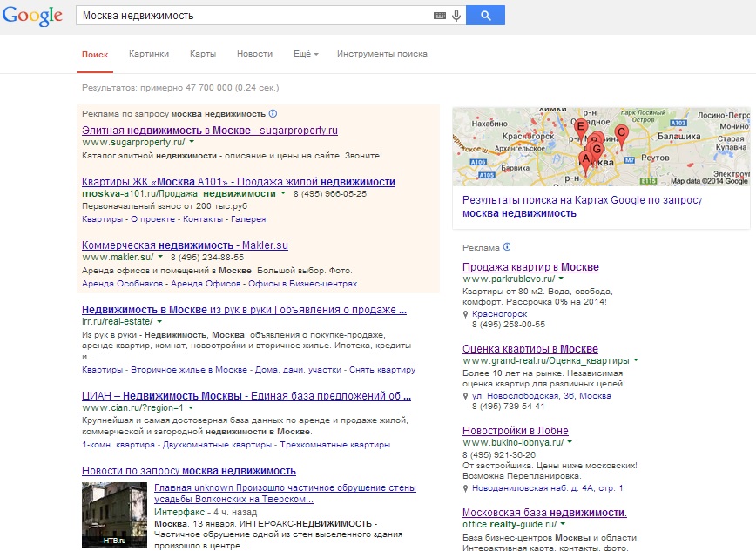The height and width of the screenshot is (551, 756).
Task: Expand arrow next to www.cian.ru/?region=1
Action: point(191,408)
